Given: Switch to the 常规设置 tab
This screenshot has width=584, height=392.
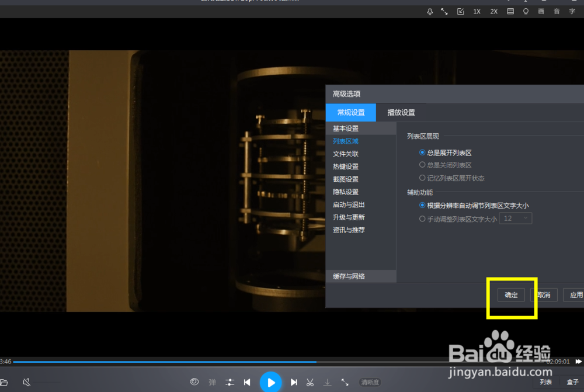Looking at the screenshot, I should (351, 113).
